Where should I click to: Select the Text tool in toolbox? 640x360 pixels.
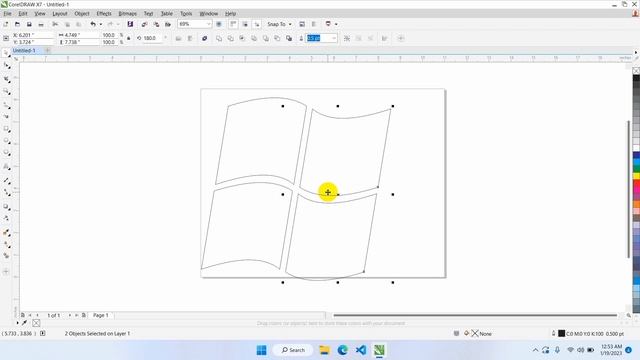(x=6, y=167)
